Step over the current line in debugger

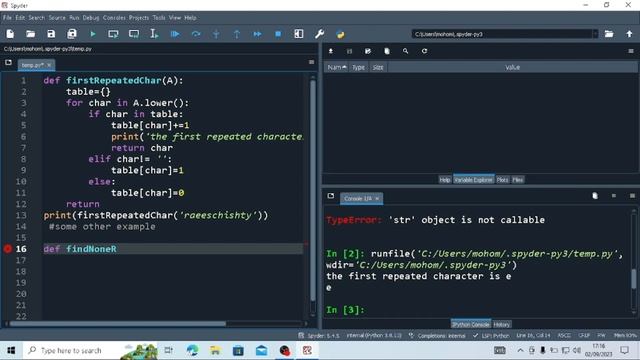[x=196, y=34]
